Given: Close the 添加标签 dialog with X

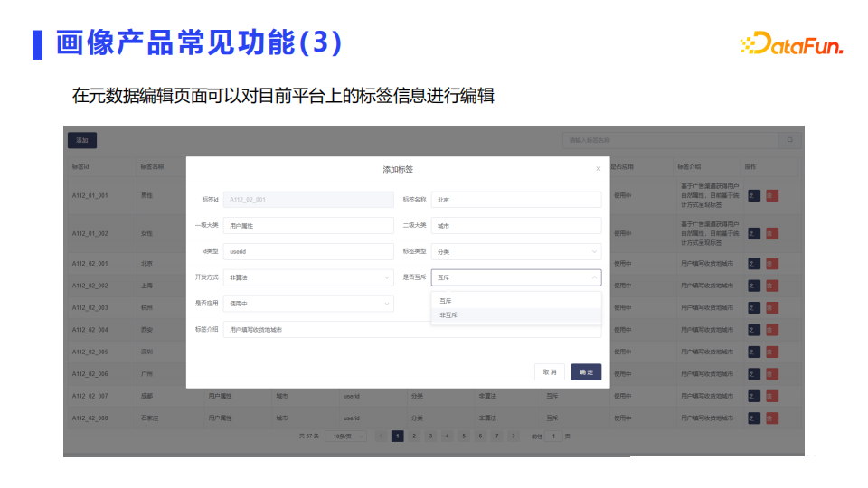Looking at the screenshot, I should point(598,169).
